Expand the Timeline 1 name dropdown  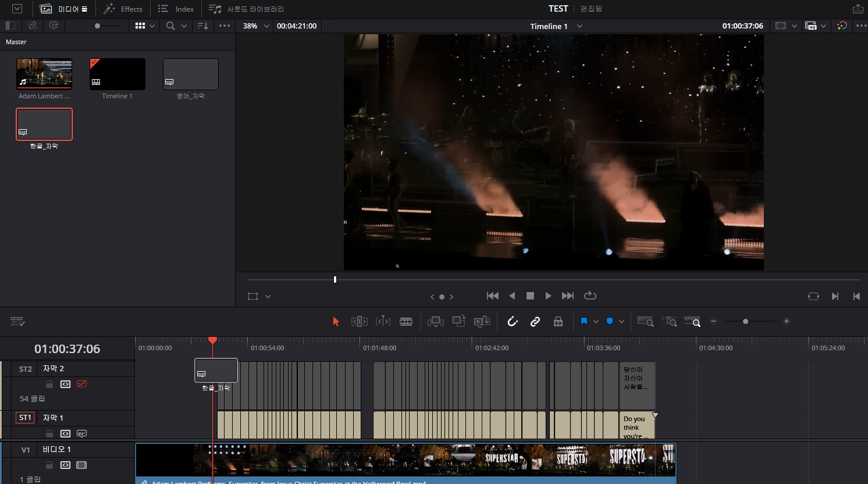pyautogui.click(x=579, y=26)
